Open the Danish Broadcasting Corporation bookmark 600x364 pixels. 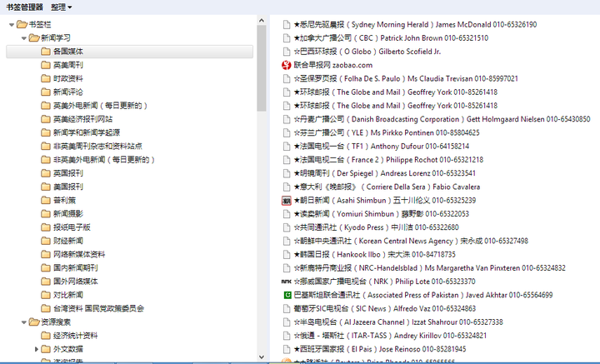coord(442,119)
